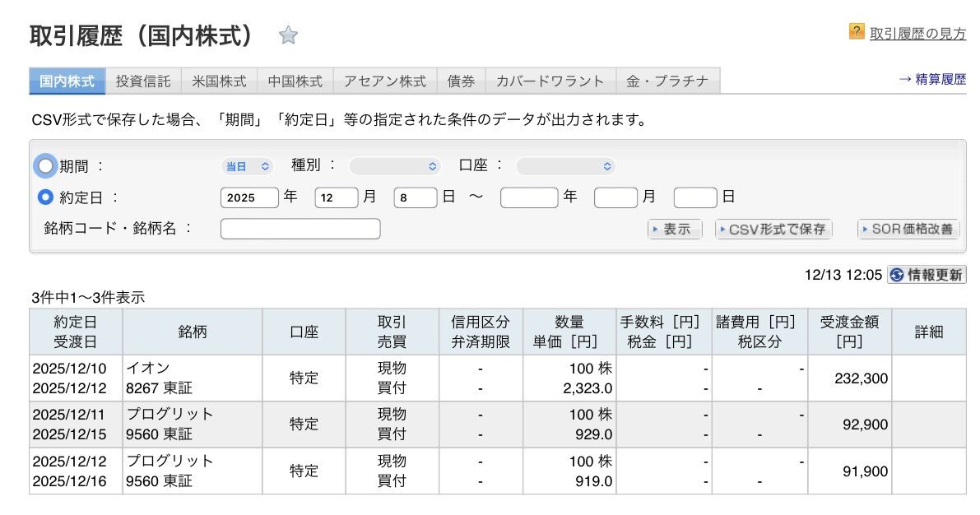This screenshot has width=980, height=515.
Task: Switch to the 米国株式 tab
Action: click(219, 81)
